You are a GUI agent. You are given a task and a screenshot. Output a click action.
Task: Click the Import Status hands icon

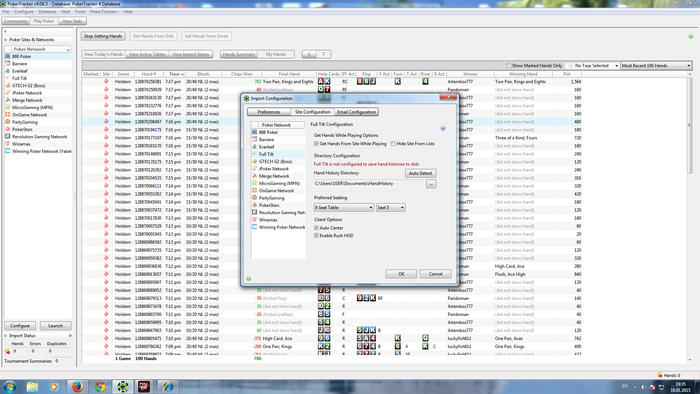tap(7, 352)
